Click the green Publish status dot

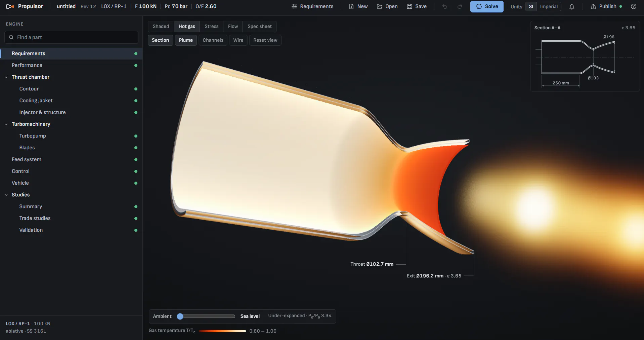pos(620,6)
